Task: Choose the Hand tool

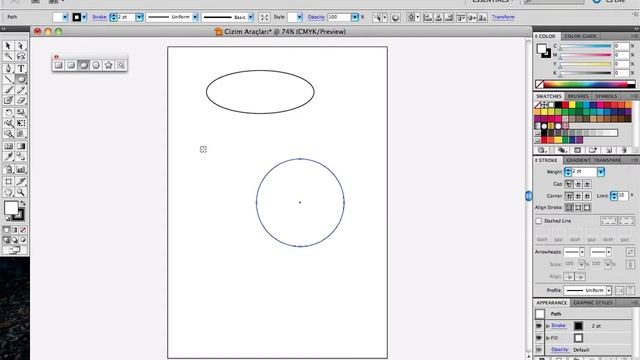Action: pyautogui.click(x=8, y=192)
